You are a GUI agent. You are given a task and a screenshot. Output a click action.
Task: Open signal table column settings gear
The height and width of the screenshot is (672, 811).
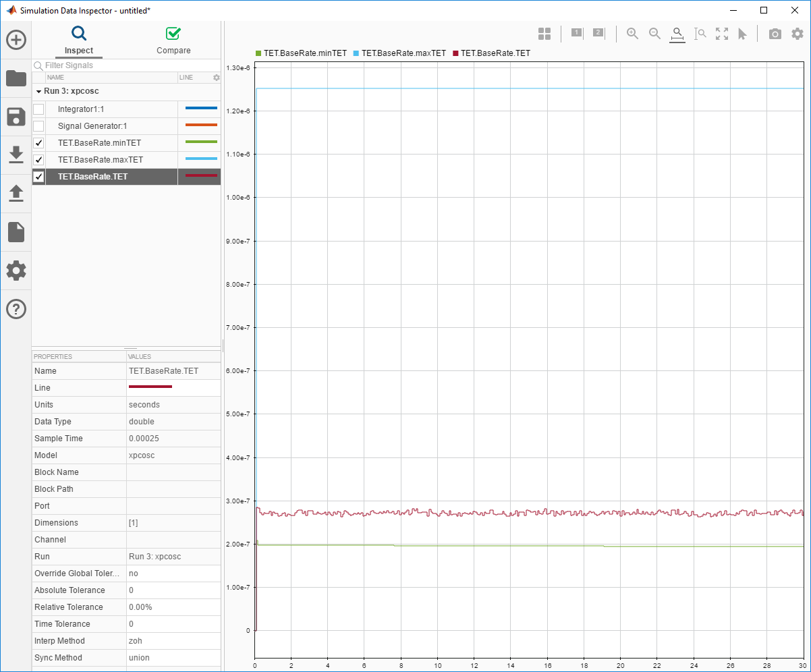[x=217, y=78]
